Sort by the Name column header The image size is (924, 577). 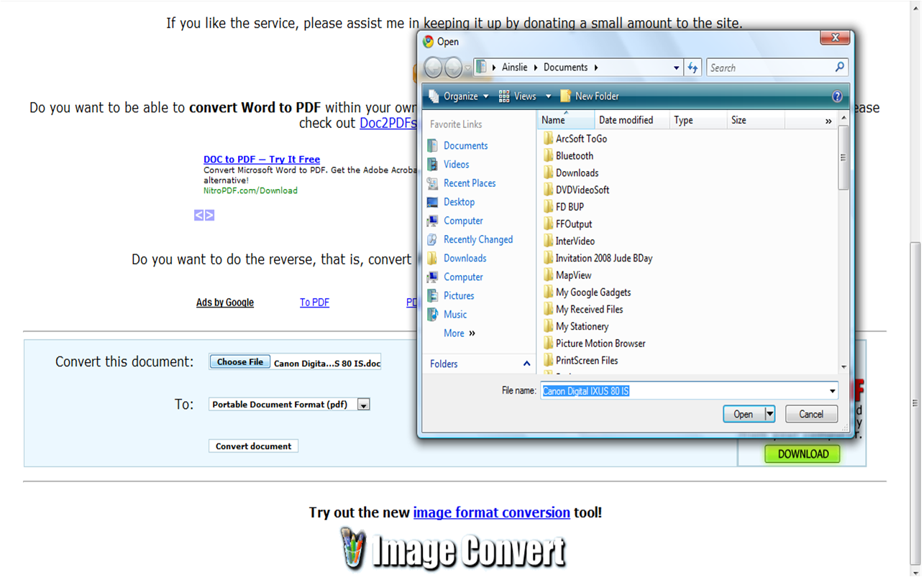tap(565, 120)
